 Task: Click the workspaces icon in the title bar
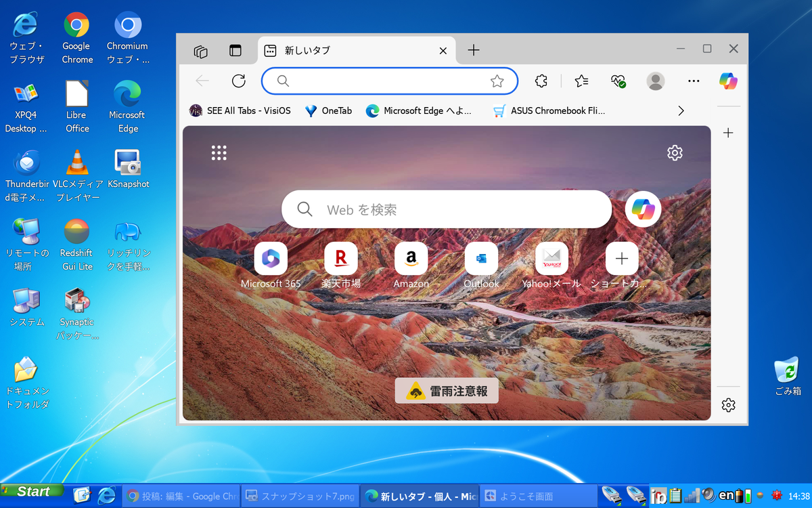point(200,50)
